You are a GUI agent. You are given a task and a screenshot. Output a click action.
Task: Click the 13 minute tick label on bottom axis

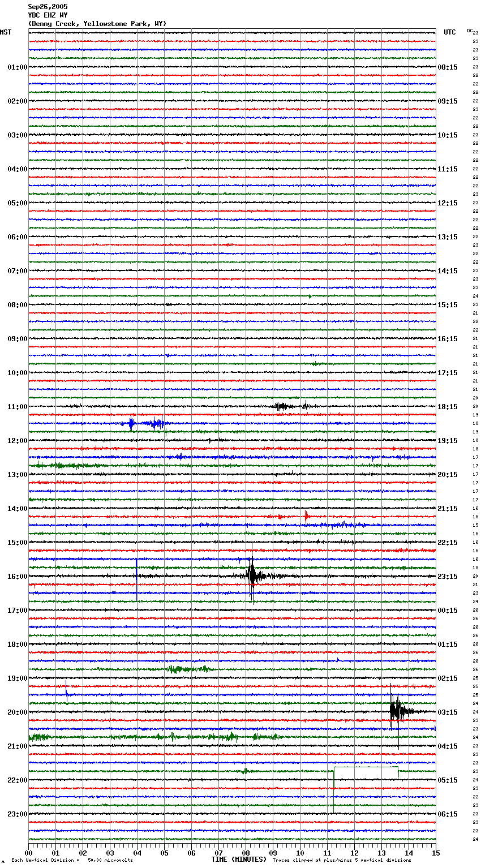tap(381, 853)
